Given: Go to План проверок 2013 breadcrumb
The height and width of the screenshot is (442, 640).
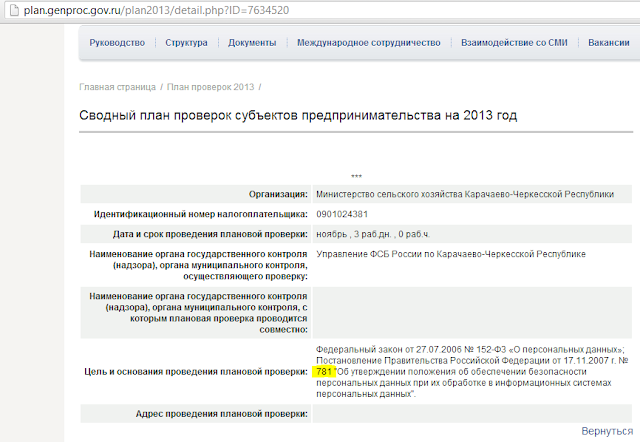Looking at the screenshot, I should [211, 87].
